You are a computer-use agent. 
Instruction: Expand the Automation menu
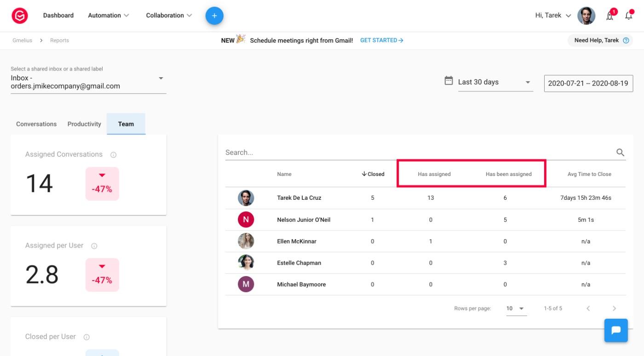(x=109, y=15)
